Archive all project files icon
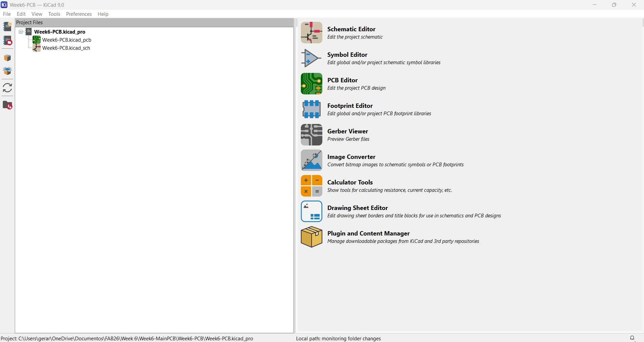The width and height of the screenshot is (644, 342). (x=7, y=58)
